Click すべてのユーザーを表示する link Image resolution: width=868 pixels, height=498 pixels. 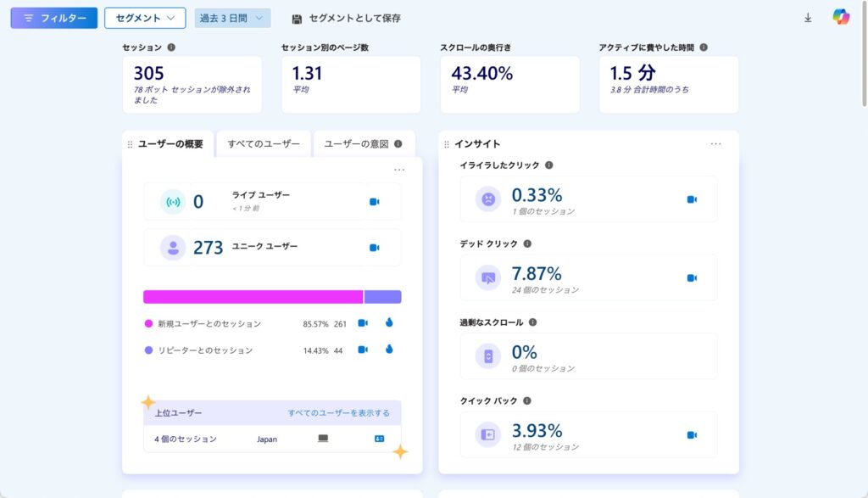click(338, 413)
